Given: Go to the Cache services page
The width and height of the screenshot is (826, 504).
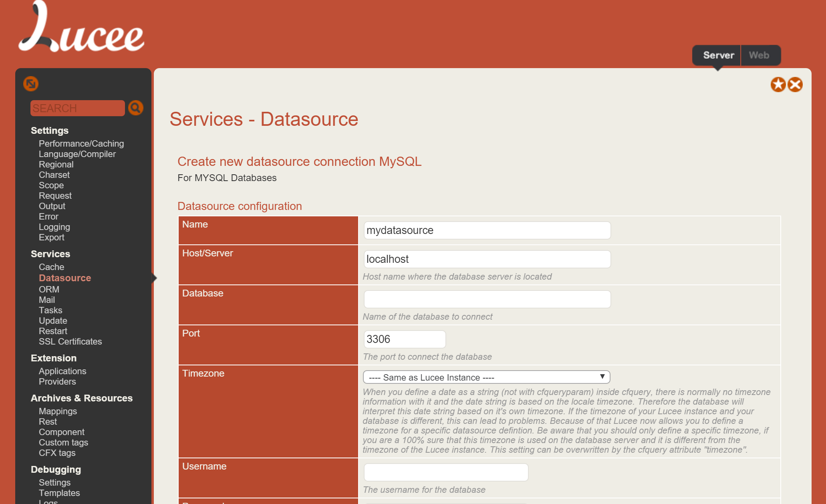Looking at the screenshot, I should (x=51, y=267).
